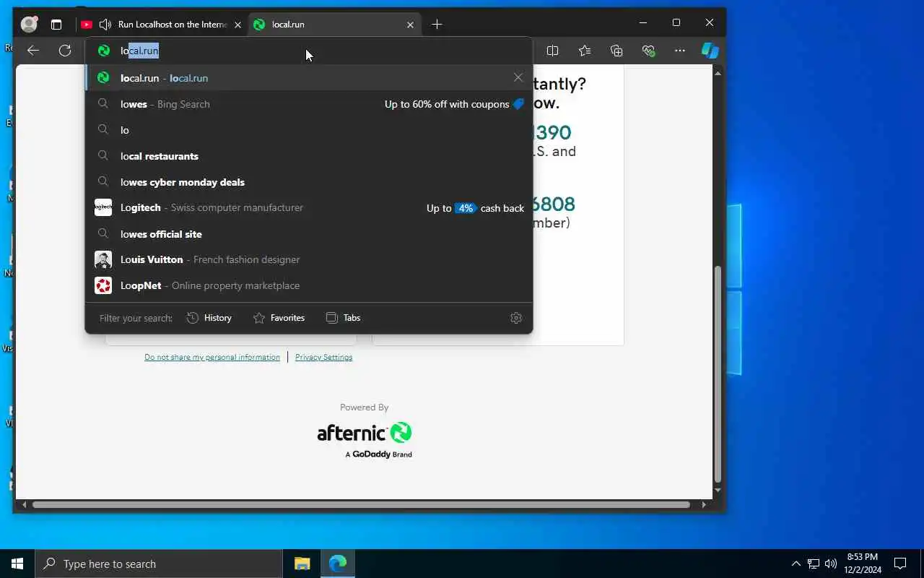Remove the local.run suggestion with X
The width and height of the screenshot is (924, 578).
518,77
